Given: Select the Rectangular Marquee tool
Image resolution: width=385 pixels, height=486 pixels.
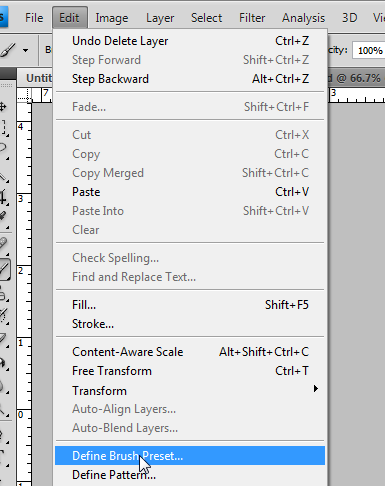Looking at the screenshot, I should click(x=3, y=128).
